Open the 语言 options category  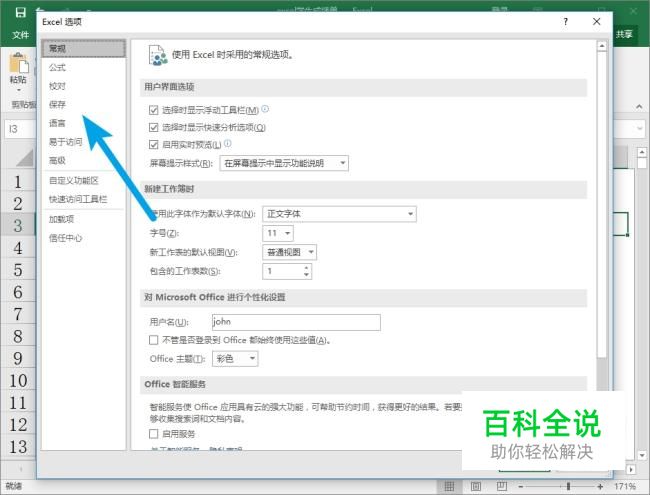point(57,123)
